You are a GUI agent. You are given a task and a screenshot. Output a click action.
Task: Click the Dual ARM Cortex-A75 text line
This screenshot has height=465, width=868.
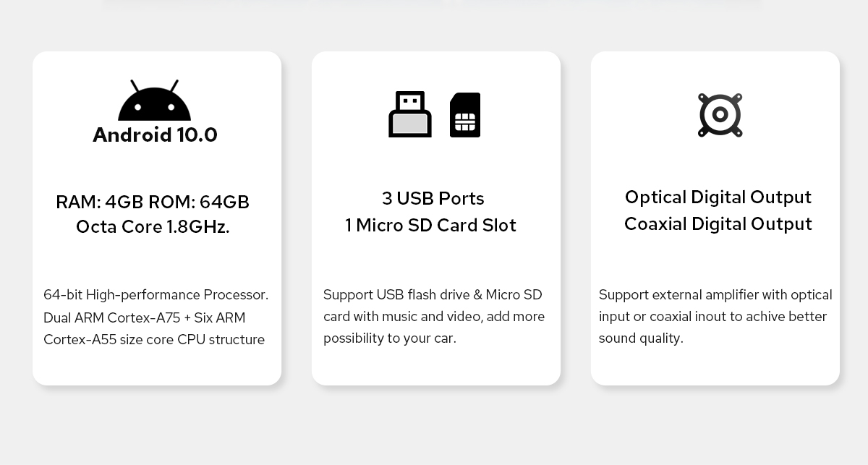145,317
